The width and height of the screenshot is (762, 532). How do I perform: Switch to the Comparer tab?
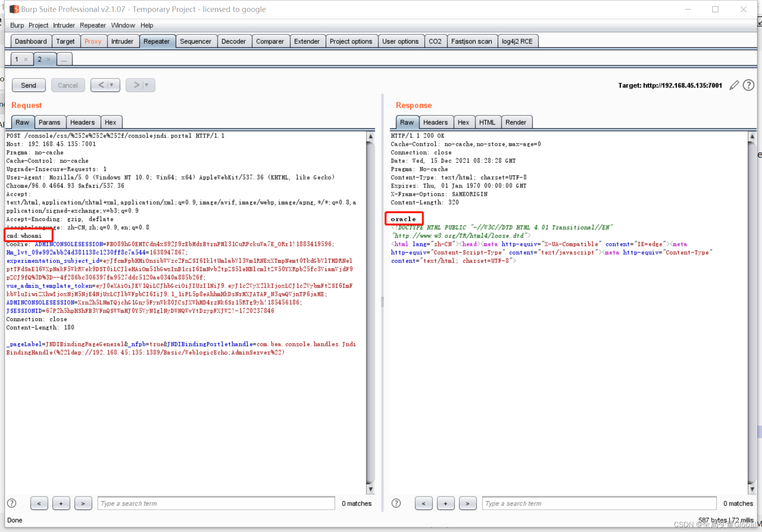(x=270, y=41)
